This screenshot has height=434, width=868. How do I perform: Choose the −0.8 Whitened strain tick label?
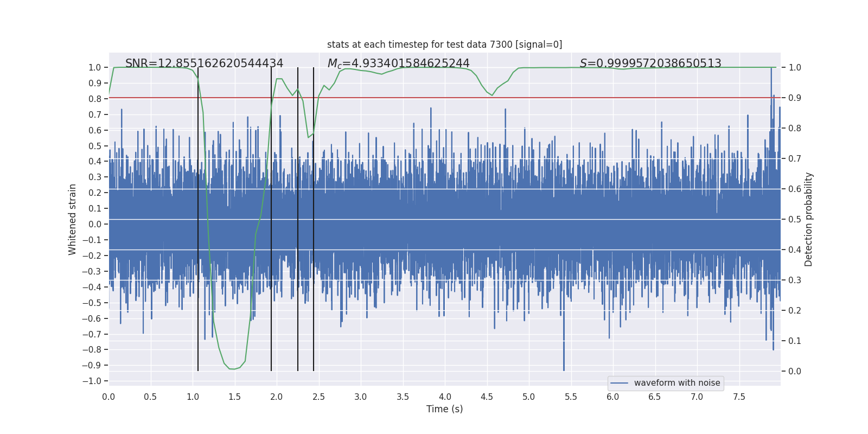click(92, 349)
